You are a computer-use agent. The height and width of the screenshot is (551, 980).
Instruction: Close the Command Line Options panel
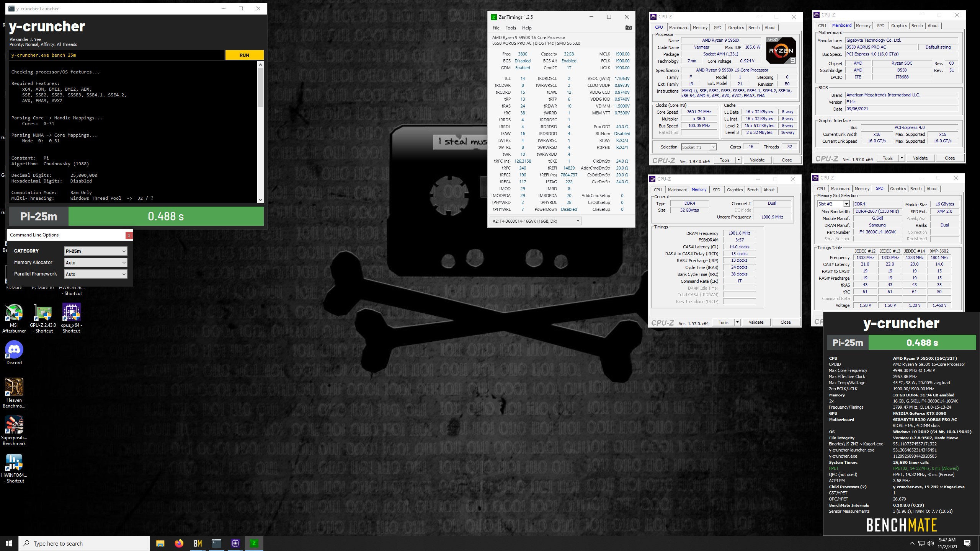tap(129, 235)
